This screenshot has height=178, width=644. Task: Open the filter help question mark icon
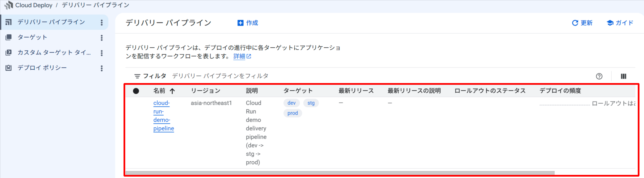coord(599,76)
